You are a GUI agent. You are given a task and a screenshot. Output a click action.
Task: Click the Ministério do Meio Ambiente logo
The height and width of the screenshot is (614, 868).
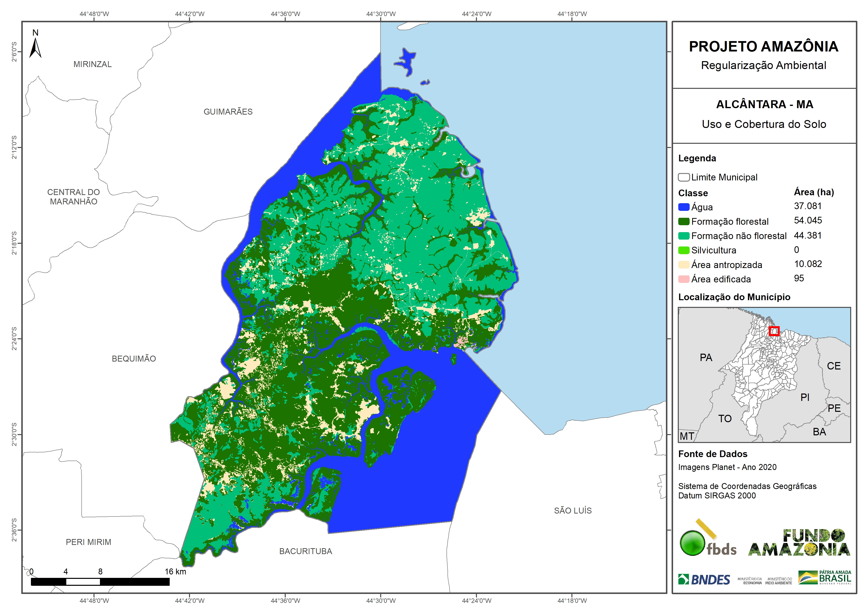pyautogui.click(x=778, y=581)
